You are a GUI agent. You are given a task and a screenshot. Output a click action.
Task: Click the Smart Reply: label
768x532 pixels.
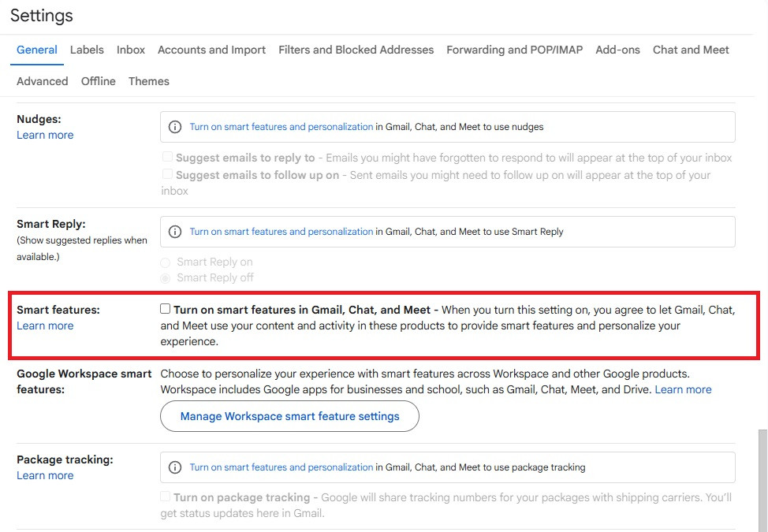click(51, 224)
